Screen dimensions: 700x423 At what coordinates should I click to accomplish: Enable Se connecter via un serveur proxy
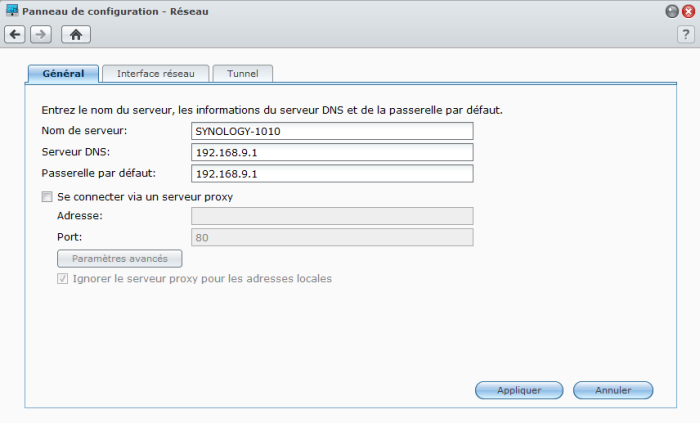click(47, 197)
